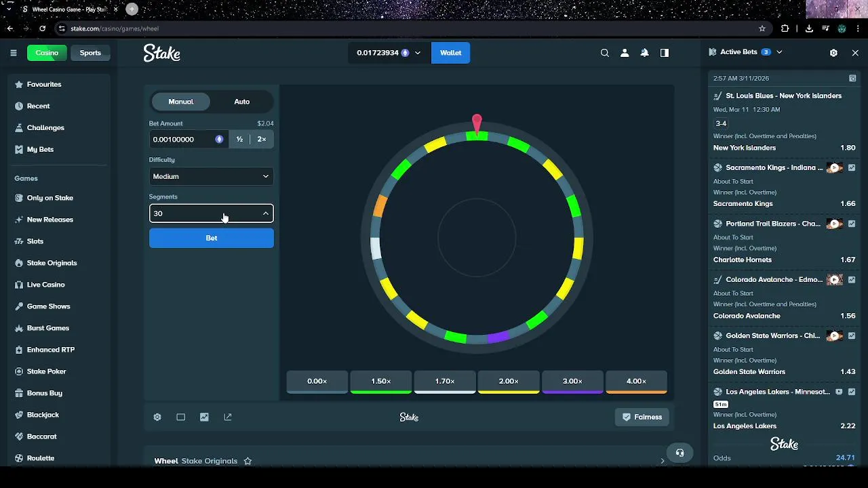Click the live stream icon on Lakers match

tap(839, 392)
